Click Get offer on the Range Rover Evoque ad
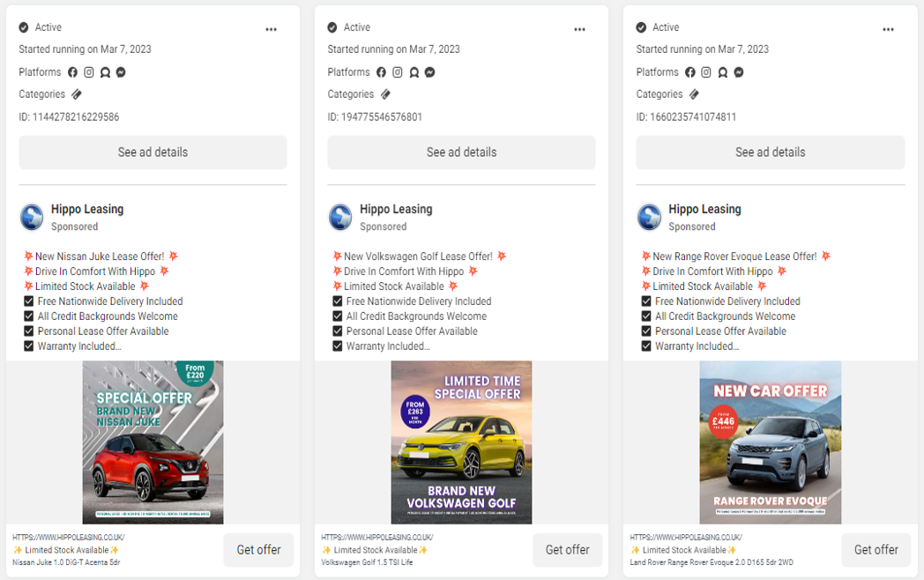The image size is (924, 580). click(876, 550)
